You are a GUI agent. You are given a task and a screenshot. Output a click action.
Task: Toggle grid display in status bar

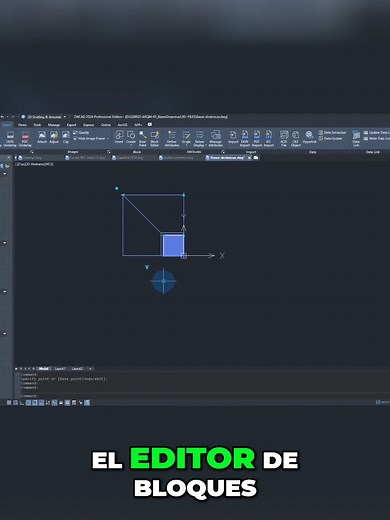point(15,403)
